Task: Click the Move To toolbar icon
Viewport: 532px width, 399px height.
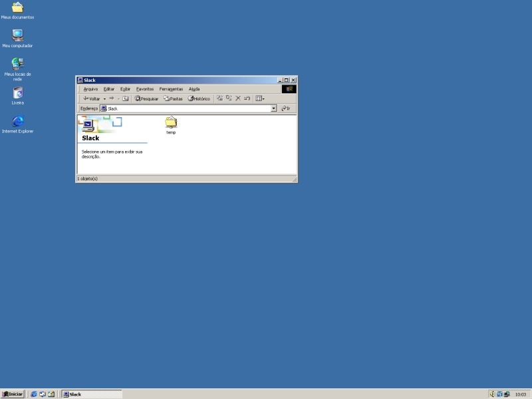Action: (220, 98)
